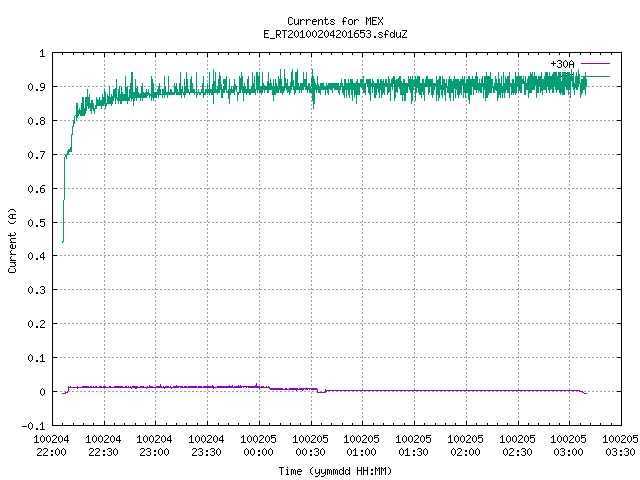Click the y-axis tick label '0.4'
Viewport: 640px width, 480px height.
pyautogui.click(x=36, y=256)
